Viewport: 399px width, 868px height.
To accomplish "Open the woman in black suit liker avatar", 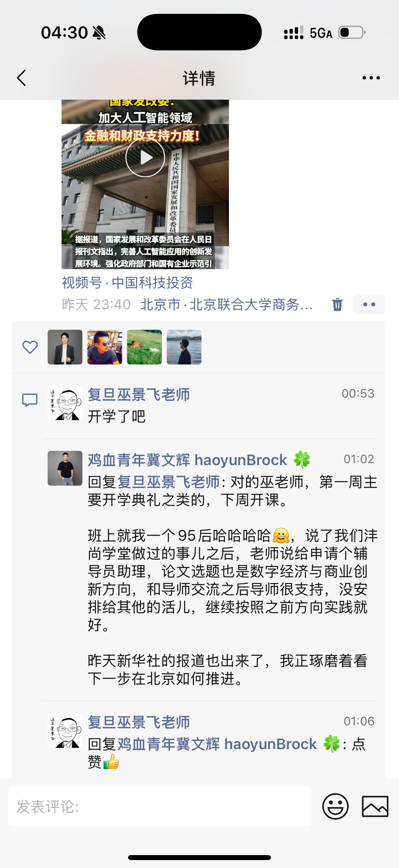I will 65,347.
